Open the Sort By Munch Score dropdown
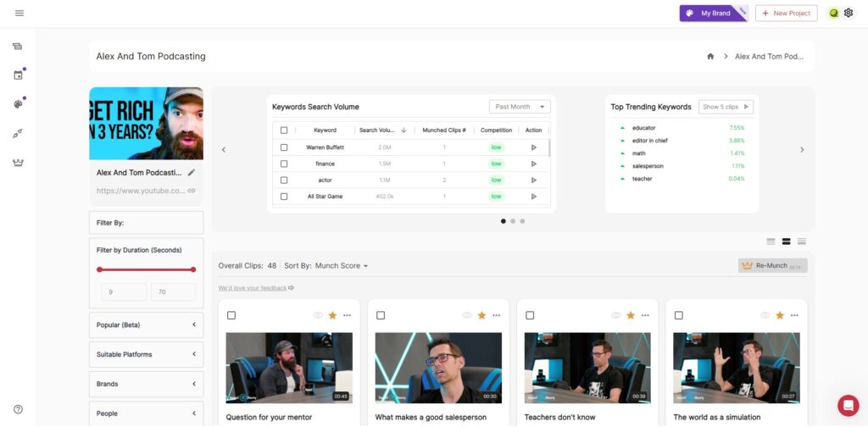868x427 pixels. pos(342,266)
